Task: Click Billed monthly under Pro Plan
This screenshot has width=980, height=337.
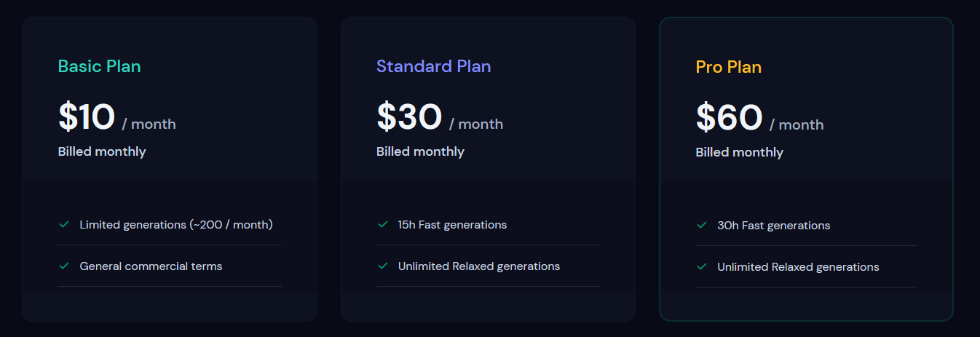Action: 739,152
